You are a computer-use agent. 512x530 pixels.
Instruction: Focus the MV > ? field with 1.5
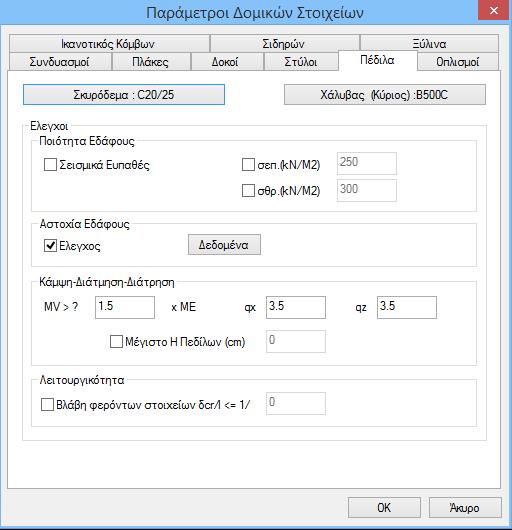[x=125, y=307]
